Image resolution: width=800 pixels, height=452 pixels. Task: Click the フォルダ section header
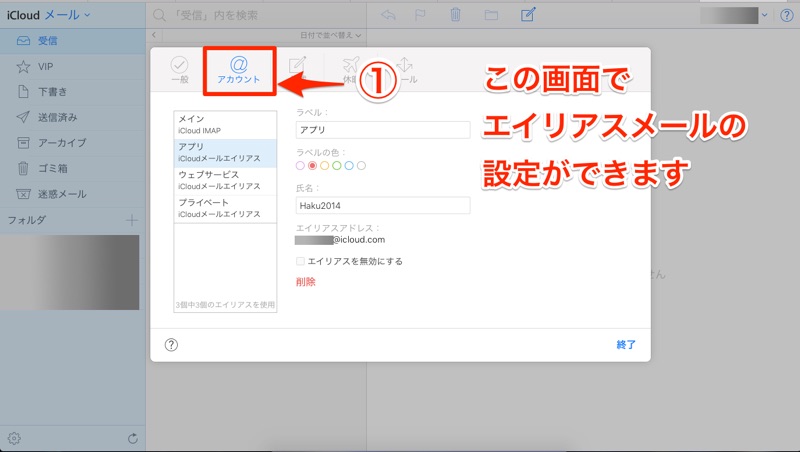27,220
